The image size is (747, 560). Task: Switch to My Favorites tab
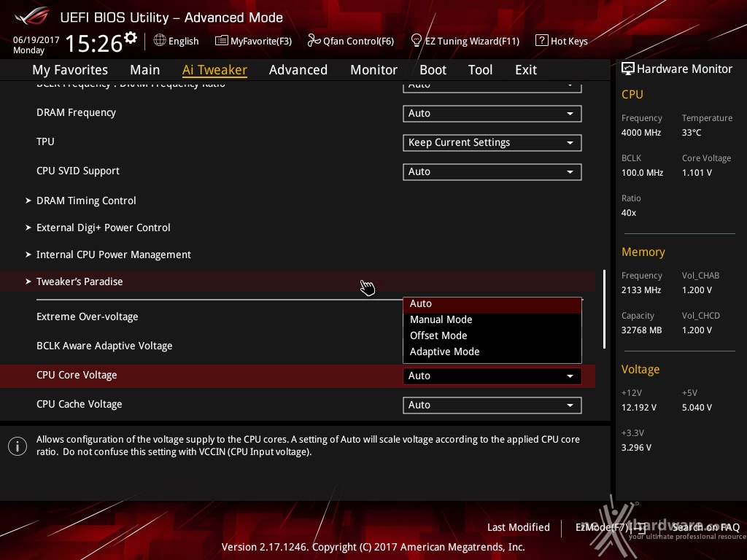pos(70,70)
